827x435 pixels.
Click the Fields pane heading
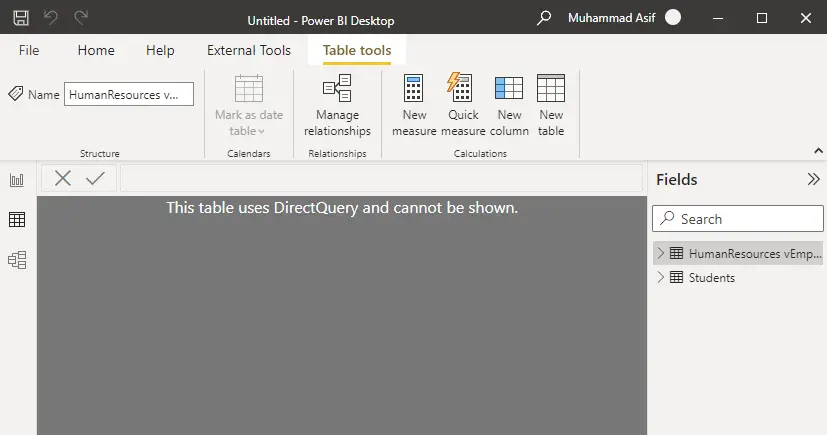pos(677,180)
